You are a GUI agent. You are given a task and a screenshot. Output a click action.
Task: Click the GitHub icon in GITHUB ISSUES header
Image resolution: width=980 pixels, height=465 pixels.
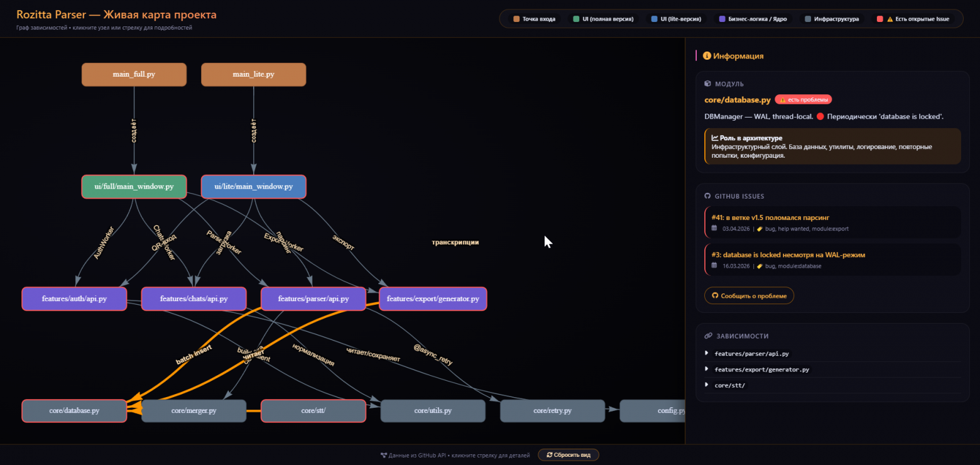point(707,196)
